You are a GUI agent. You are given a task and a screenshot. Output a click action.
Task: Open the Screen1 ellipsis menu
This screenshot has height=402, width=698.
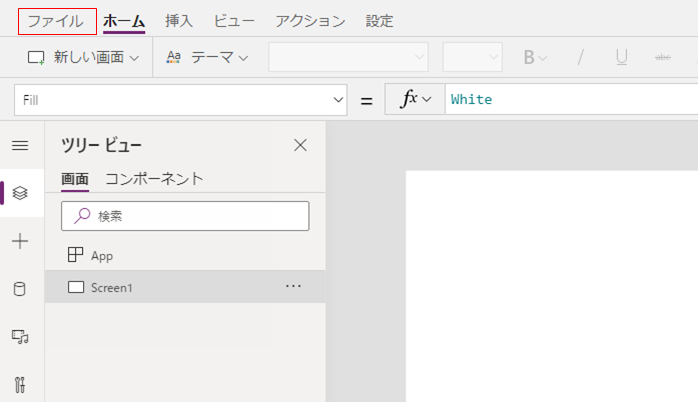click(x=293, y=286)
